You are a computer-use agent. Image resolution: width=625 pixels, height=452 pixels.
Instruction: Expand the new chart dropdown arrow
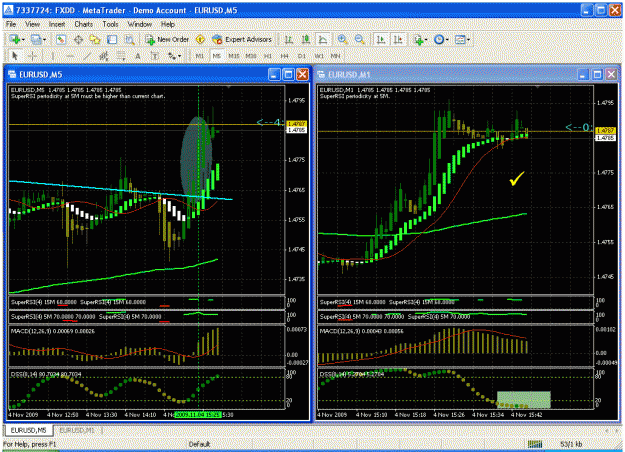tap(23, 40)
